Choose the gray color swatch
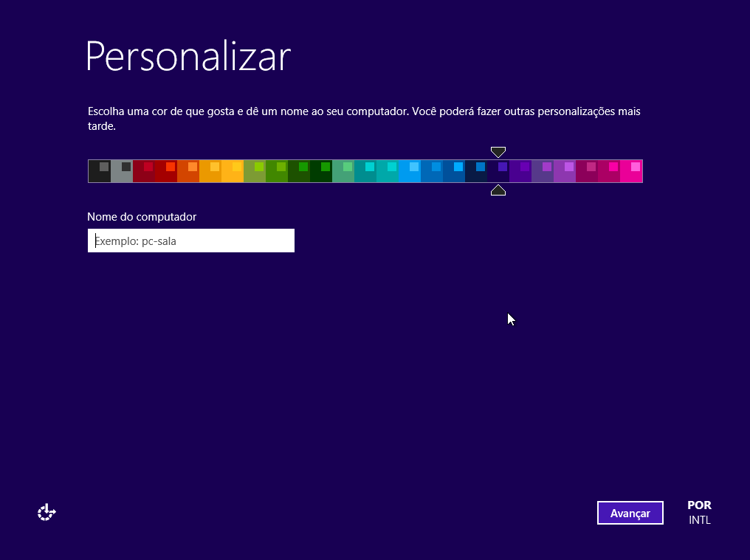This screenshot has height=560, width=750. (x=121, y=171)
